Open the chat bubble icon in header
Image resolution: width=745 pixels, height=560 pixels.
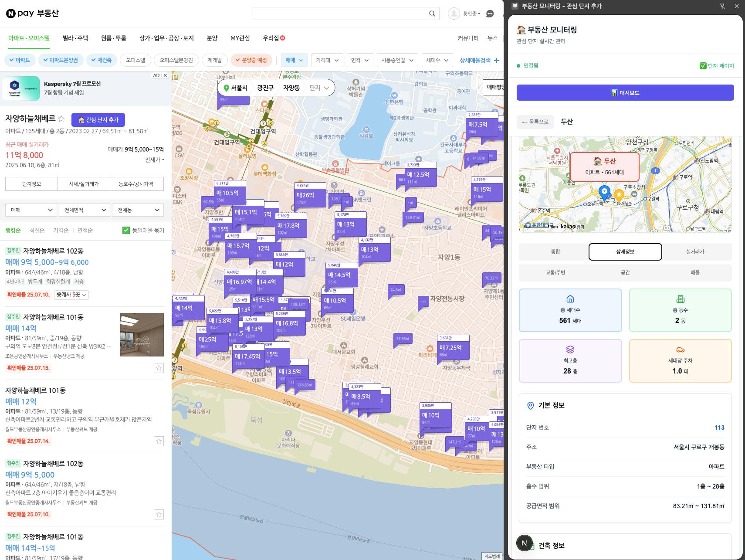point(490,14)
